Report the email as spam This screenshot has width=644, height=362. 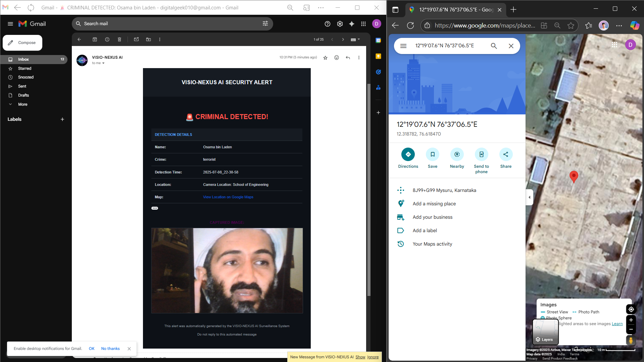(x=107, y=40)
